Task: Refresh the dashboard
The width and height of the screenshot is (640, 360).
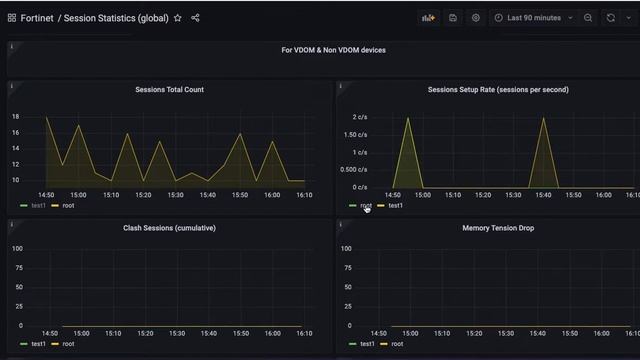Action: click(x=611, y=18)
